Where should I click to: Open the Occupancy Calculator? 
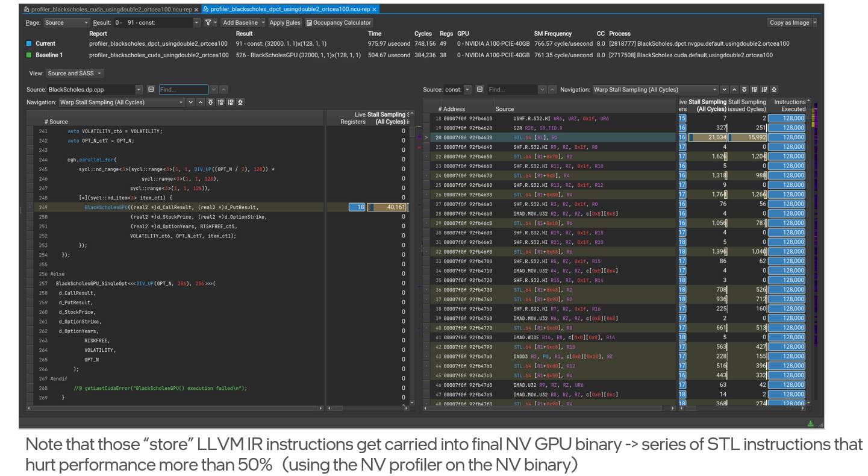[x=339, y=23]
